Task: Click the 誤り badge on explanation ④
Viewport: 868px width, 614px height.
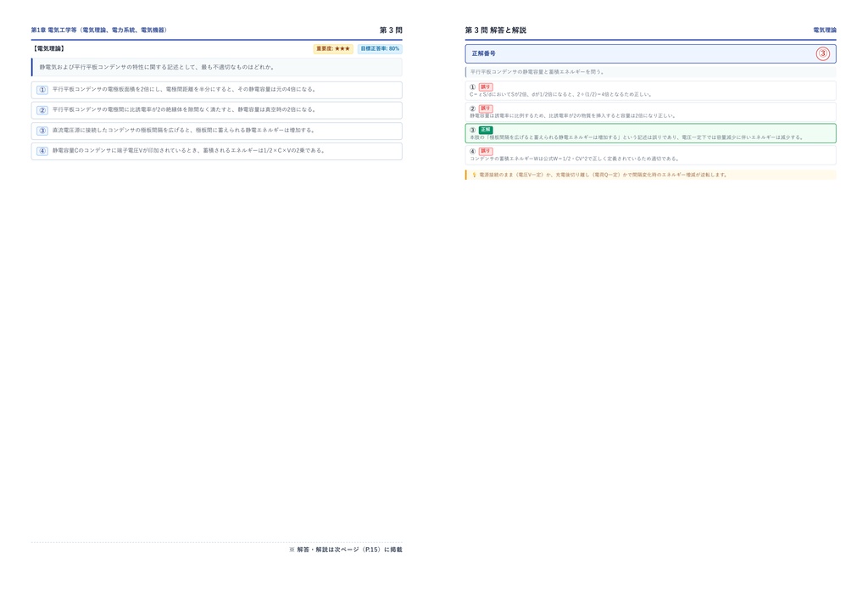Action: (486, 151)
